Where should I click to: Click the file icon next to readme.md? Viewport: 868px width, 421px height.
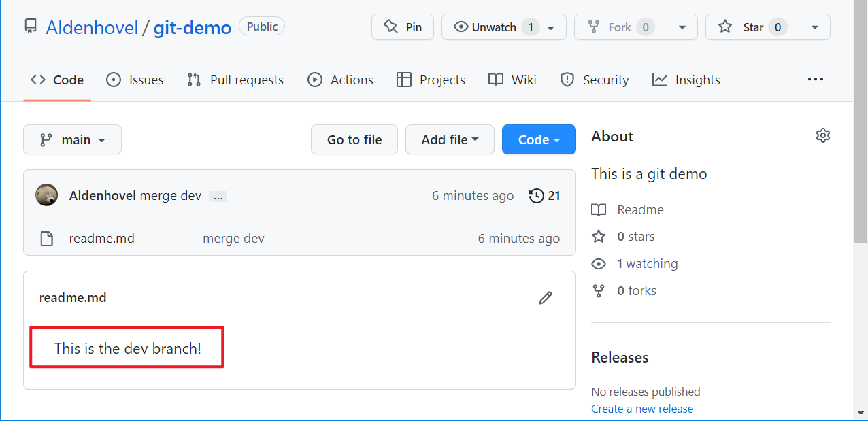(46, 239)
